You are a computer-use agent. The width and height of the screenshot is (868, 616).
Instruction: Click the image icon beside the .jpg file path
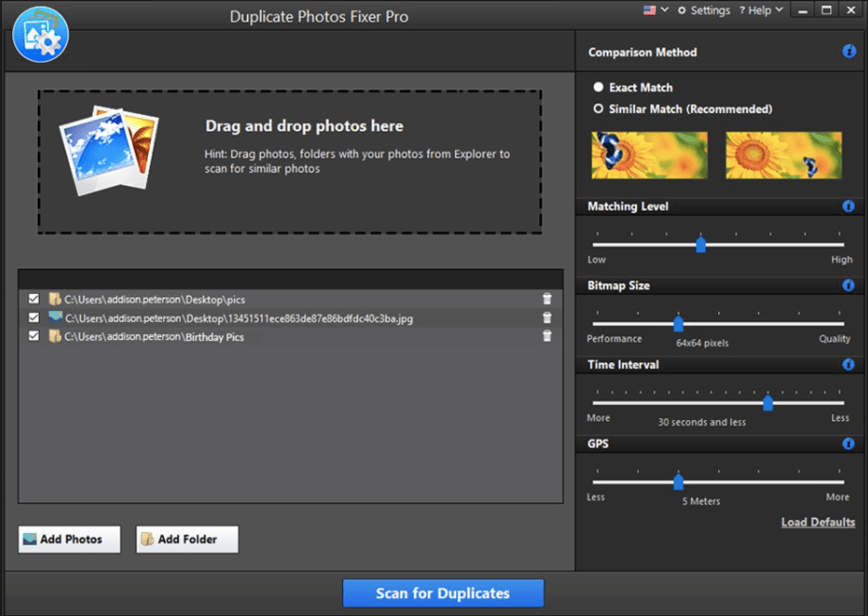click(55, 317)
